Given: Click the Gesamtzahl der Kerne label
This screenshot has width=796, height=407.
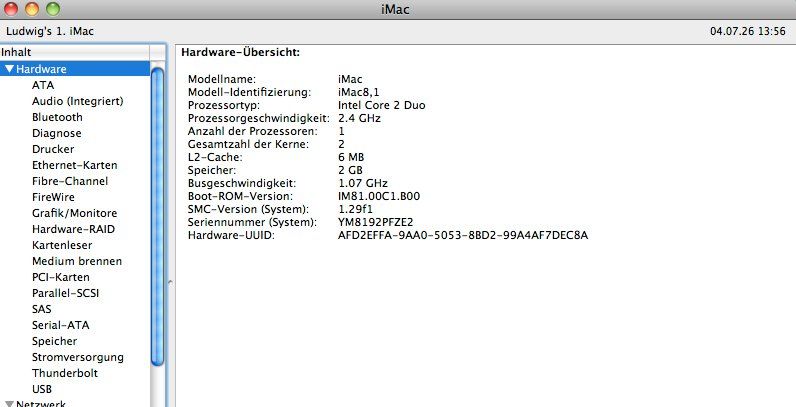Looking at the screenshot, I should (x=248, y=145).
